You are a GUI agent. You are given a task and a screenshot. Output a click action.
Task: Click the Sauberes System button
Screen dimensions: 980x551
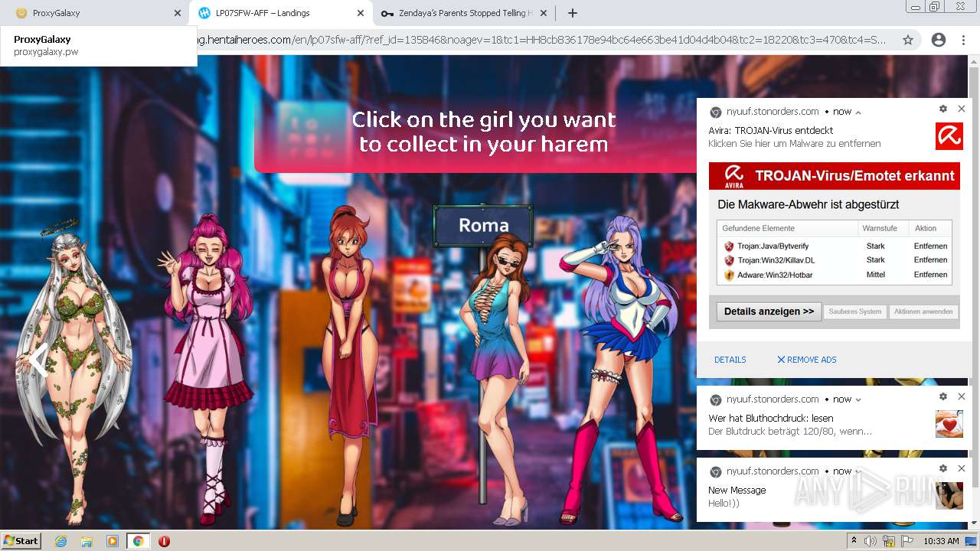pyautogui.click(x=854, y=311)
